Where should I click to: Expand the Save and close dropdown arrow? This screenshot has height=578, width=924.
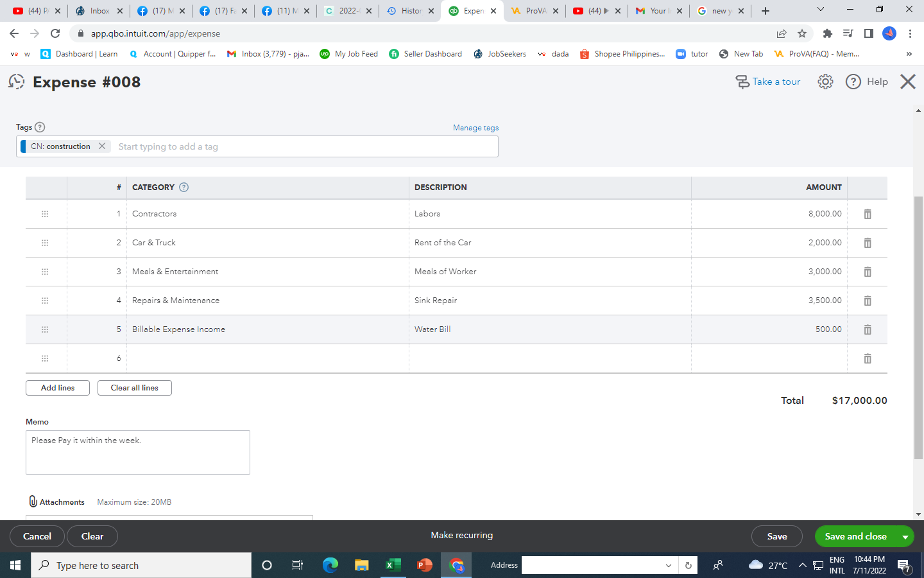point(905,536)
